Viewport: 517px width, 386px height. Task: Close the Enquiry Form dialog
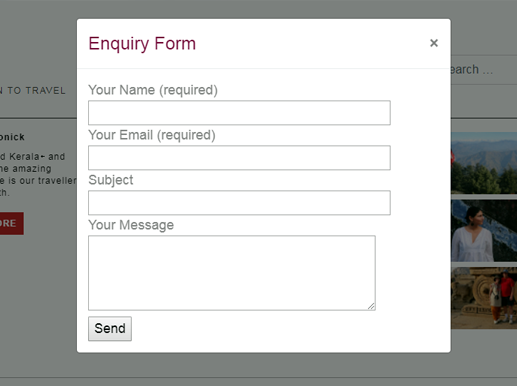434,43
